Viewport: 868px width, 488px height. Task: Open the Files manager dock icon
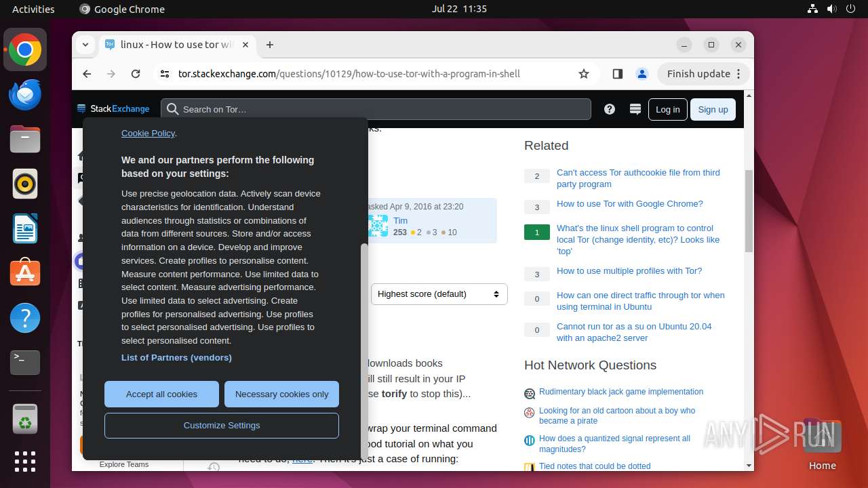point(25,139)
